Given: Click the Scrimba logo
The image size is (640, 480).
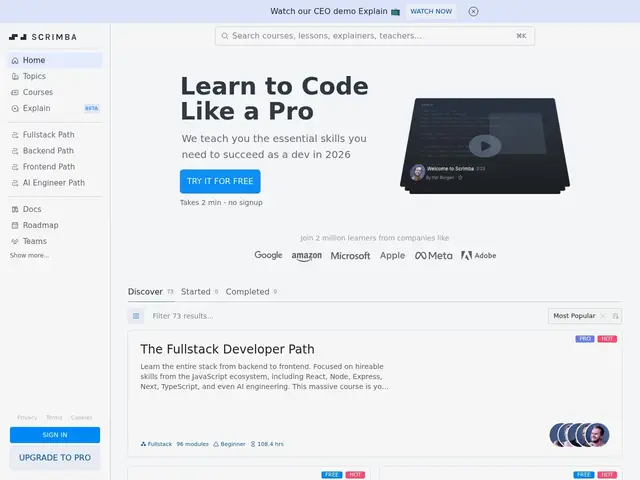Looking at the screenshot, I should click(x=43, y=37).
